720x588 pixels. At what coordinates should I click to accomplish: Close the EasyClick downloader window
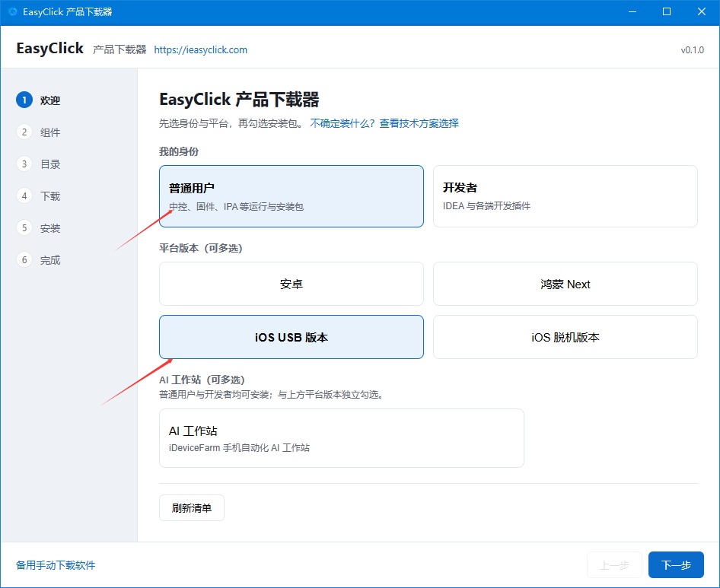click(702, 12)
